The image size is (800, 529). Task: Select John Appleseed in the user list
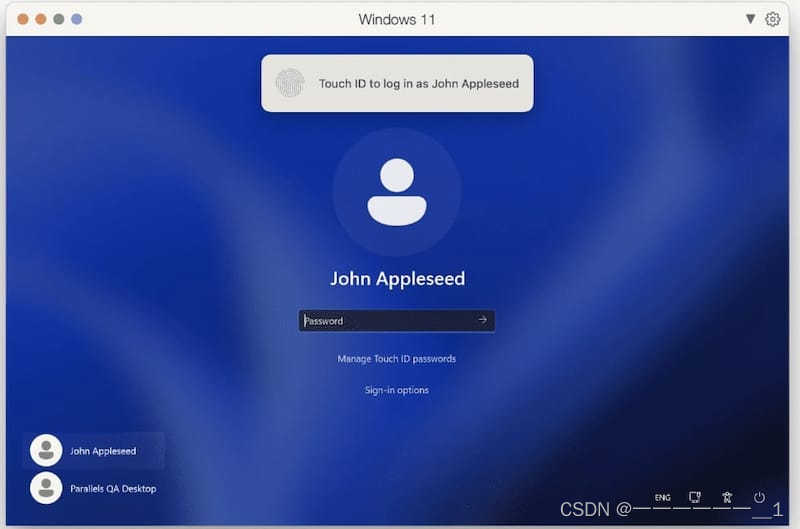click(x=94, y=450)
